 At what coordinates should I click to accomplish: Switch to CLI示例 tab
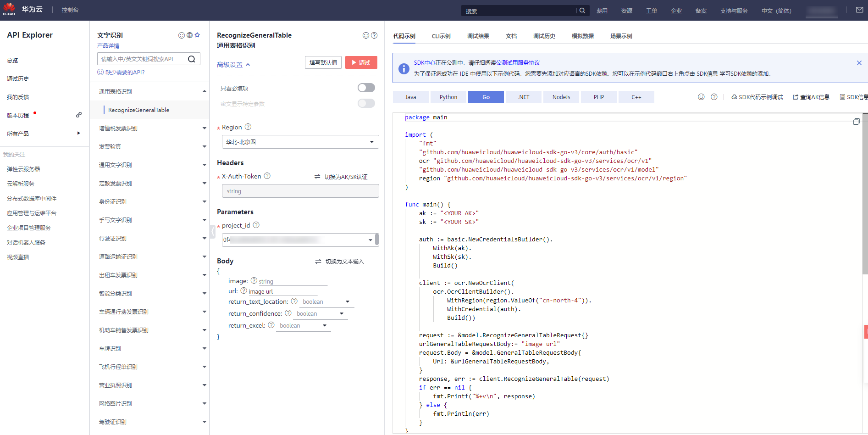point(441,36)
